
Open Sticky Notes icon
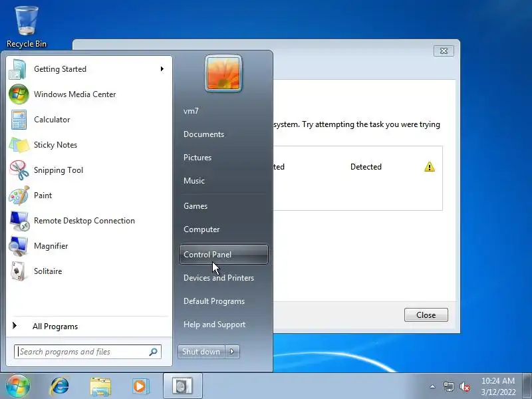coord(19,145)
